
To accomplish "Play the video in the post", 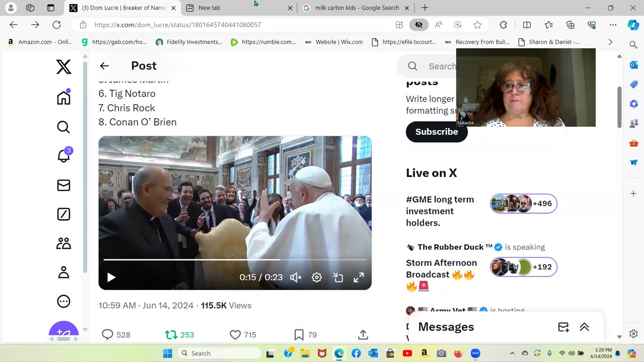I will [111, 278].
